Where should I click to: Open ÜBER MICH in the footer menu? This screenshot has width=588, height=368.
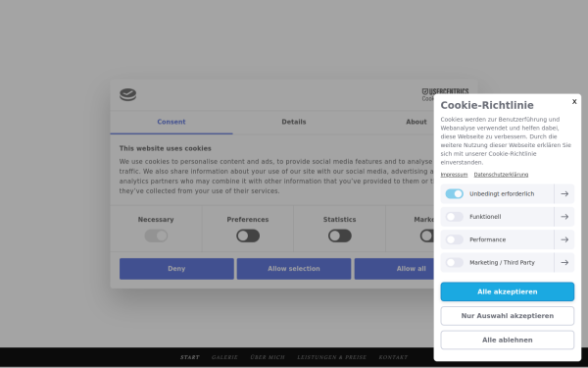coord(268,357)
